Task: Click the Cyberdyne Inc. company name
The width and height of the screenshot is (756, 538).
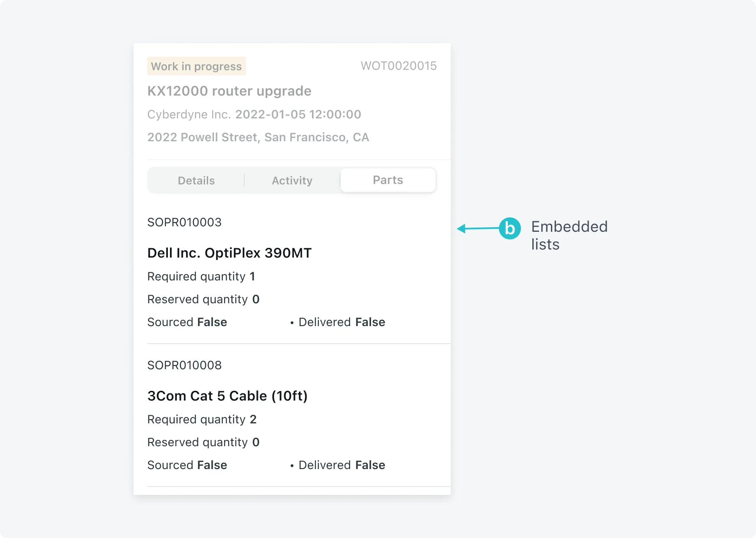Action: pyautogui.click(x=189, y=115)
